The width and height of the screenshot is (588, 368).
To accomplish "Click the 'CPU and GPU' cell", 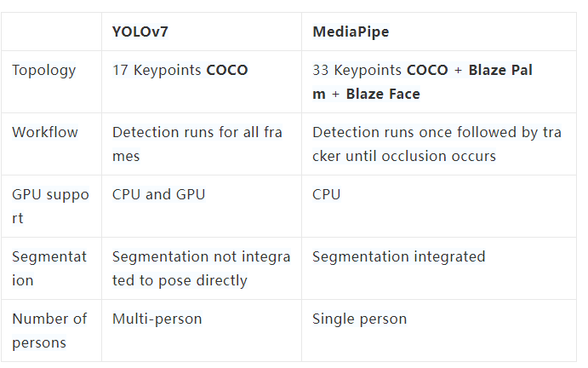I will click(158, 194).
